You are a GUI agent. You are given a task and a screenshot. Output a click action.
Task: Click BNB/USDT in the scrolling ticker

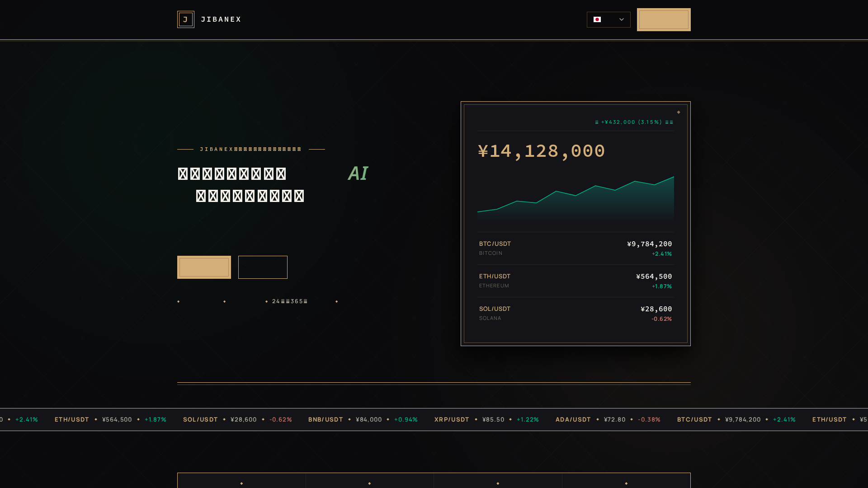[x=325, y=419]
